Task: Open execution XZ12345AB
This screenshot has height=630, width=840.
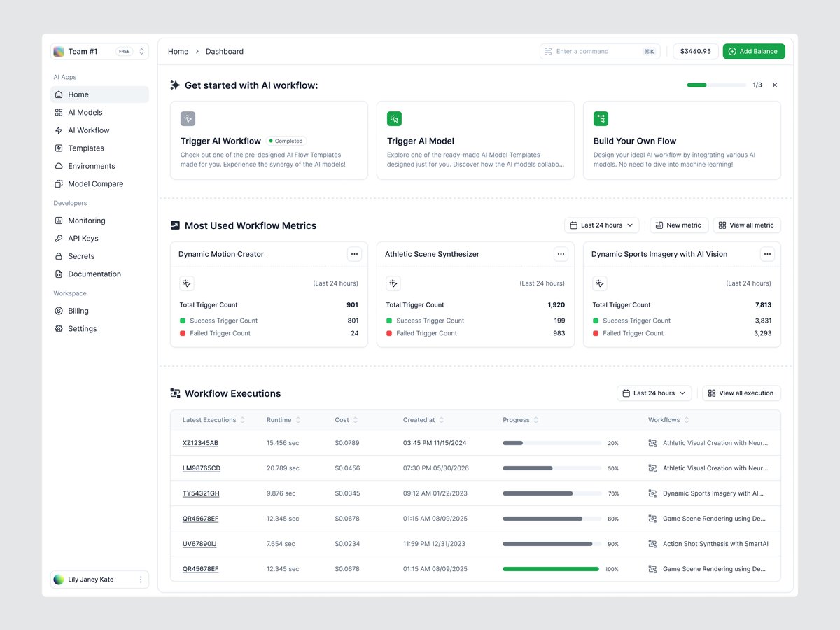Action: pos(200,443)
